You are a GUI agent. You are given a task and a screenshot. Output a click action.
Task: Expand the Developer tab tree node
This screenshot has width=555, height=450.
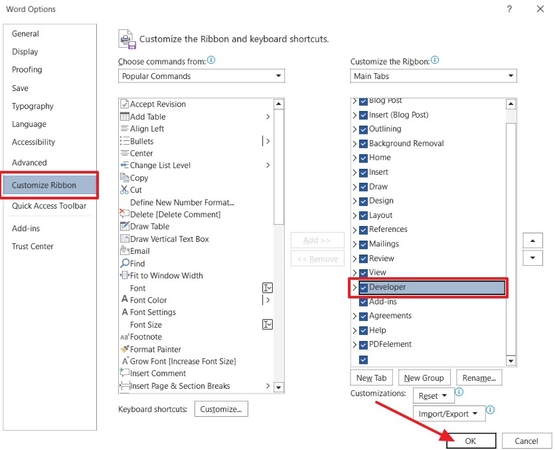tap(354, 287)
